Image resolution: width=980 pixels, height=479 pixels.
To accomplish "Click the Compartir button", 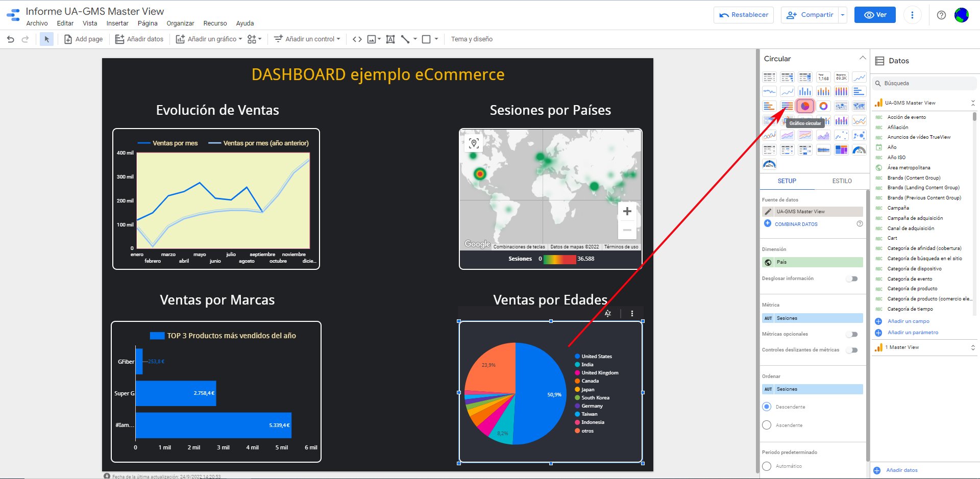I will pyautogui.click(x=810, y=15).
